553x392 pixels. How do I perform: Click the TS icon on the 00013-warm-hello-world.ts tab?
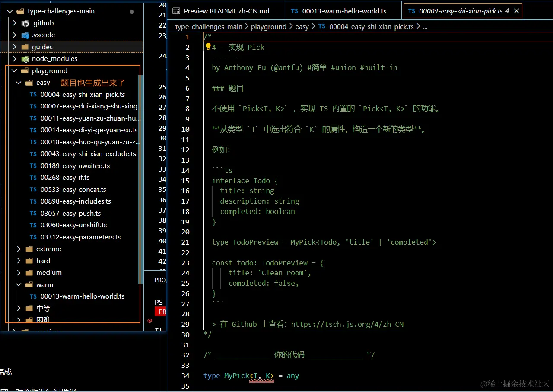pyautogui.click(x=295, y=11)
